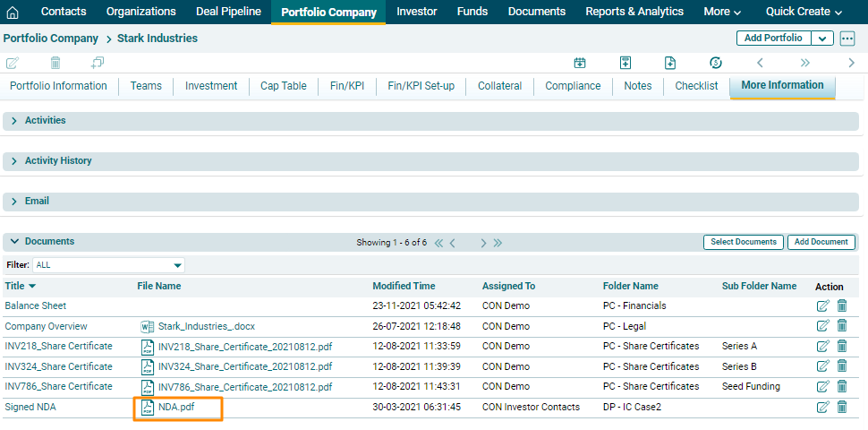Open the Deal Pipeline menu
Viewport: 868px width, 430px height.
click(228, 12)
